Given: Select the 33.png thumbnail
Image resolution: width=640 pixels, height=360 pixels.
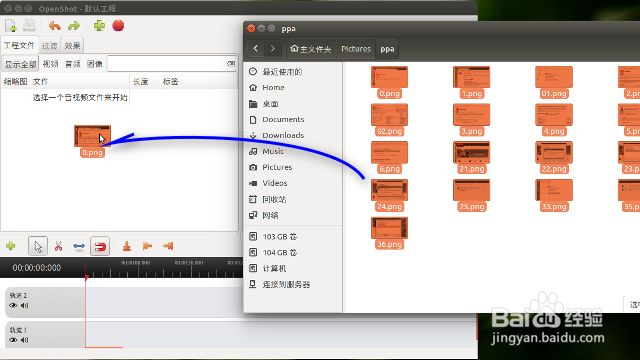Looking at the screenshot, I should (x=554, y=190).
